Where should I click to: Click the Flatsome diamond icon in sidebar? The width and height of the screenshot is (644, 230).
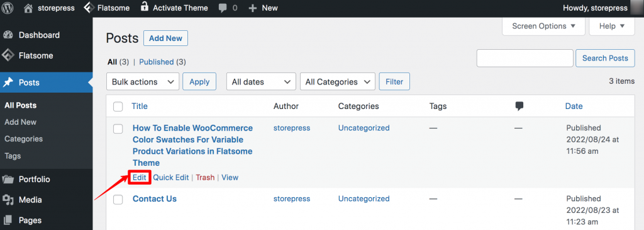click(8, 55)
